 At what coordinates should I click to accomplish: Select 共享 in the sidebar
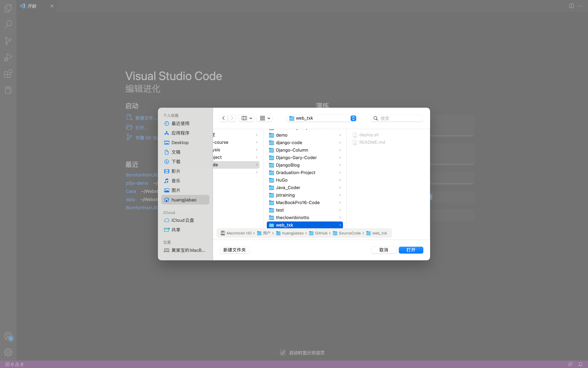click(x=185, y=230)
